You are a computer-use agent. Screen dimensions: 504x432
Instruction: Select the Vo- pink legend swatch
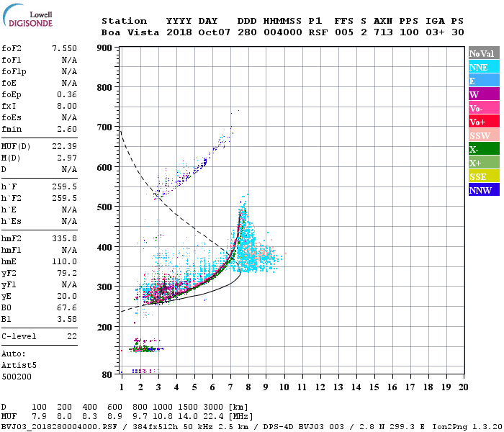[x=484, y=108]
